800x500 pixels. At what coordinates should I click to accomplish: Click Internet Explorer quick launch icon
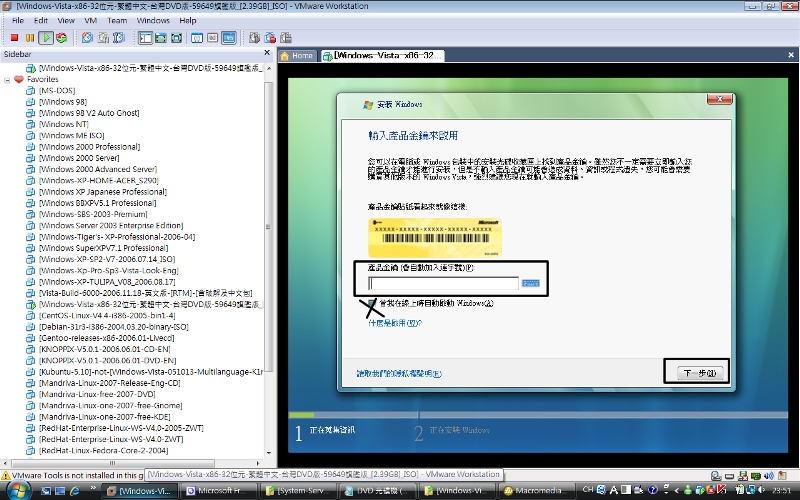tap(74, 491)
